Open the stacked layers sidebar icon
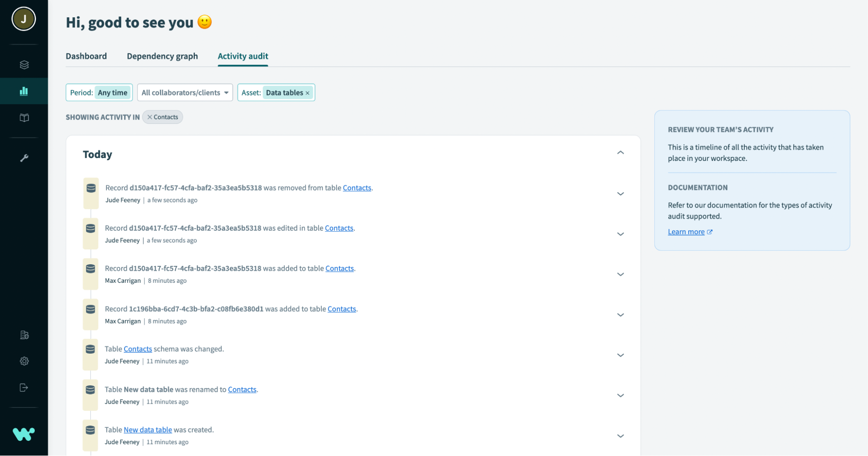Screen dimensions: 868x456 coord(24,65)
